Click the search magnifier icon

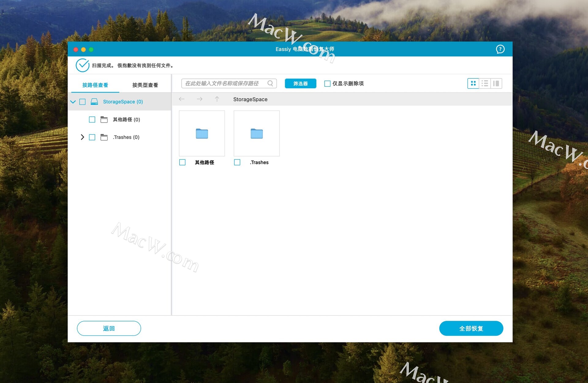pos(270,83)
